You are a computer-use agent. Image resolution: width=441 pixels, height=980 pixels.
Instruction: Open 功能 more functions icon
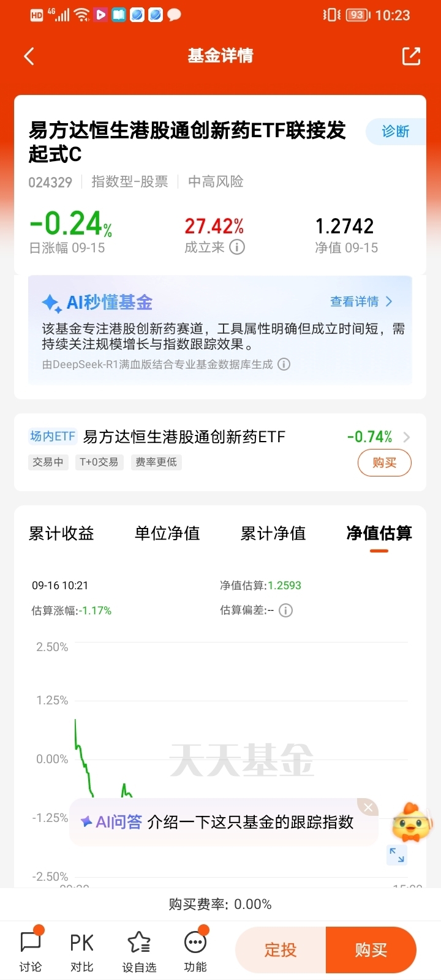[195, 950]
